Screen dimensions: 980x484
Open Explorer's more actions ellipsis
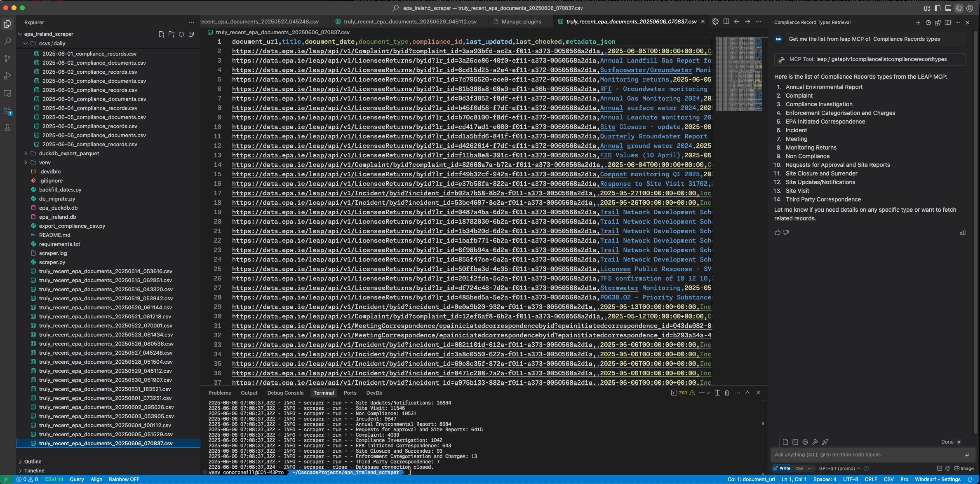coord(191,23)
